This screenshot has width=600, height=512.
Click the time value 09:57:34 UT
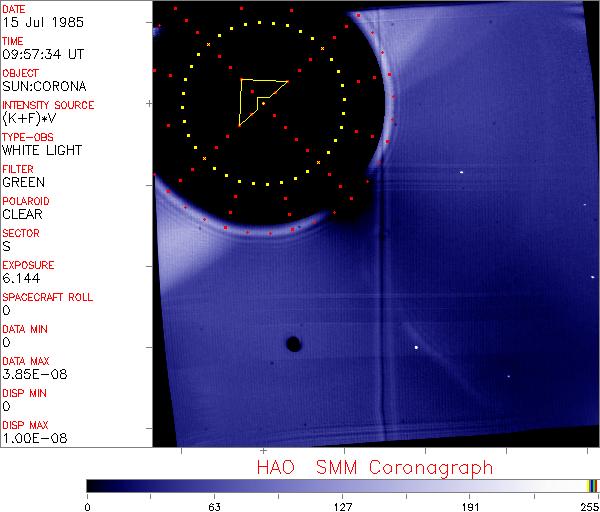tap(43, 54)
